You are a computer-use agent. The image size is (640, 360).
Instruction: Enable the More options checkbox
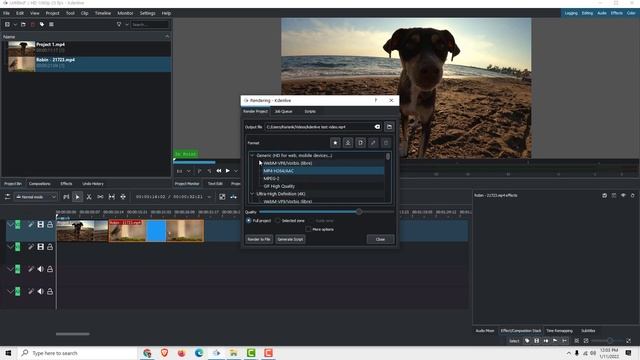pos(308,229)
